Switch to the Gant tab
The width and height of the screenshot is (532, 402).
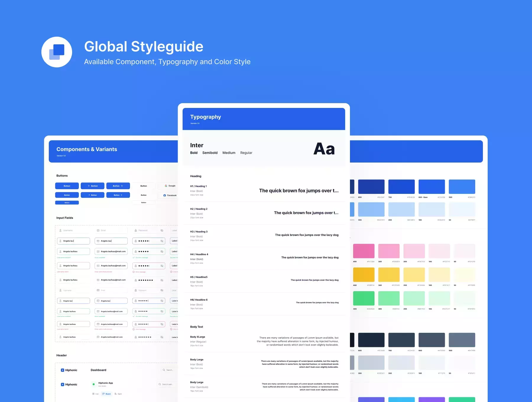click(118, 394)
